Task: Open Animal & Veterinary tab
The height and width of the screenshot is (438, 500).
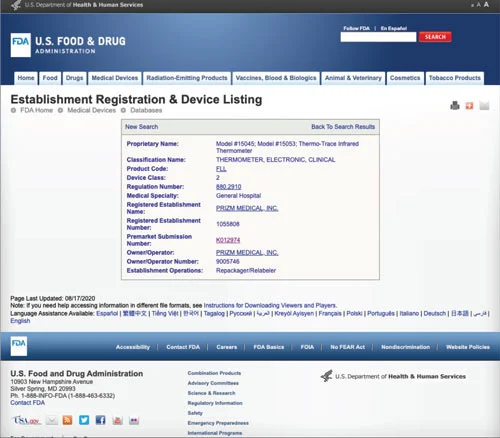Action: [x=353, y=78]
